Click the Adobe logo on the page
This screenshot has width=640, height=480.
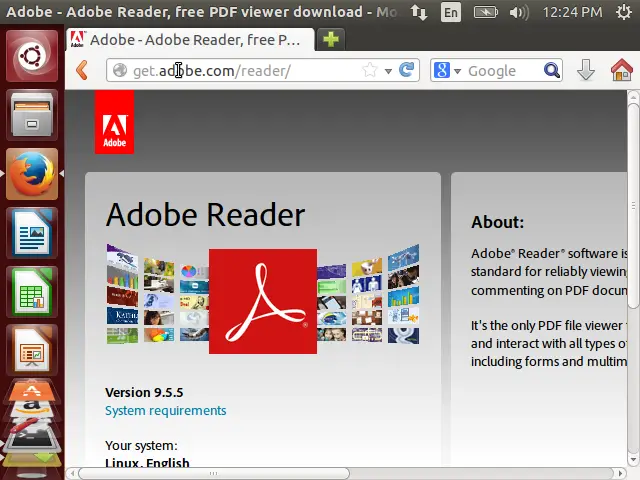coord(114,122)
